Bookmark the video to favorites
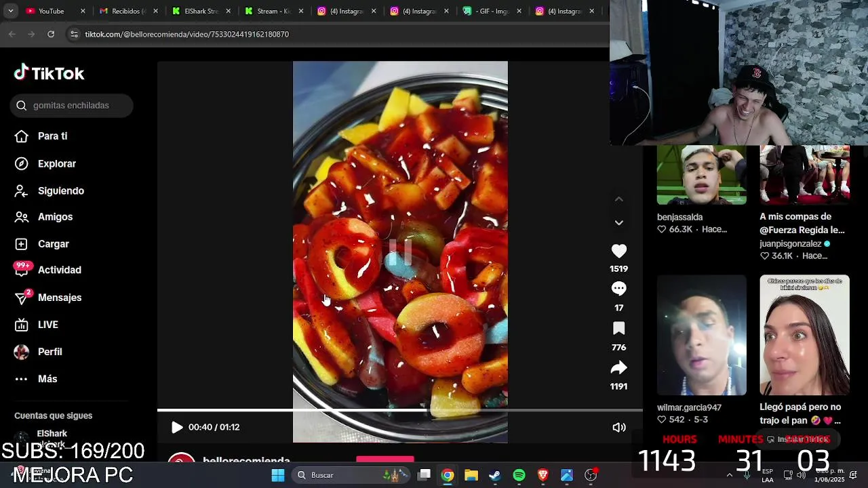The image size is (868, 488). 618,329
